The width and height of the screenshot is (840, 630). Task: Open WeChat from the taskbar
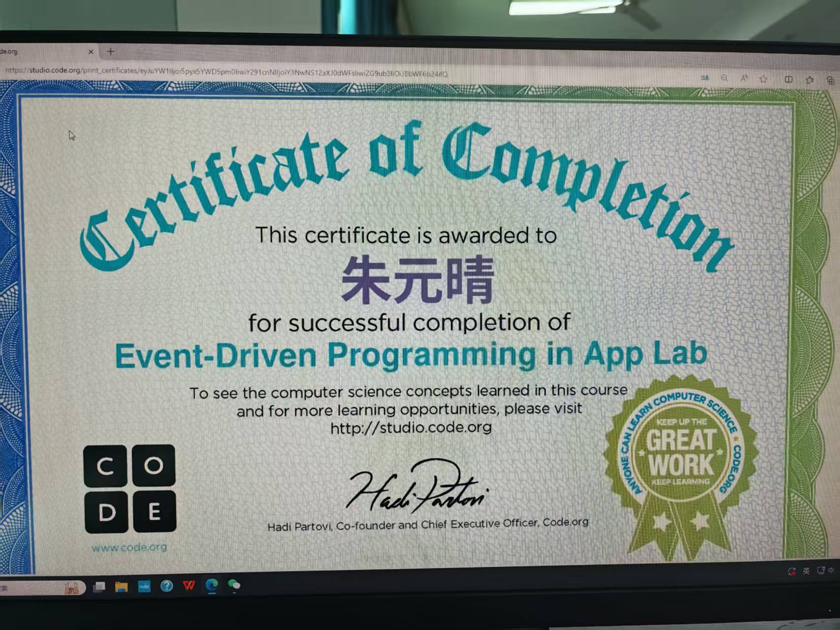234,585
